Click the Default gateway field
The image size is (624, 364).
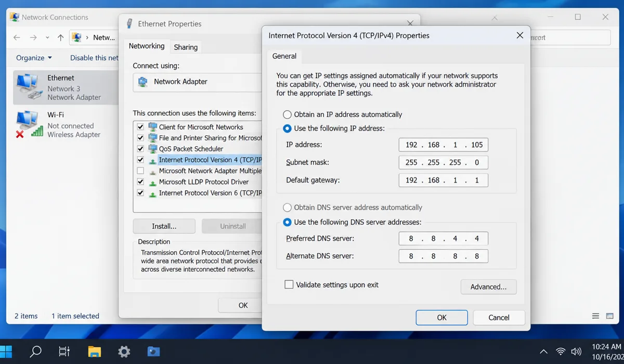[444, 180]
